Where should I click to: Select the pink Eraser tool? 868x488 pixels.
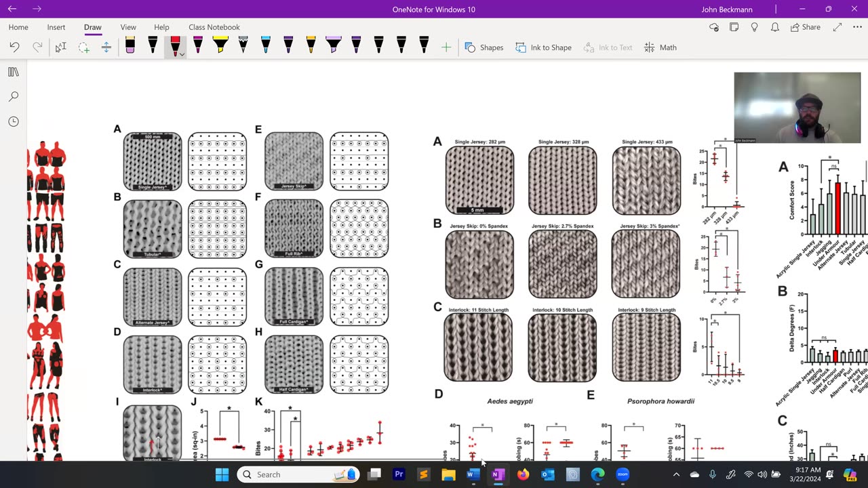(130, 45)
